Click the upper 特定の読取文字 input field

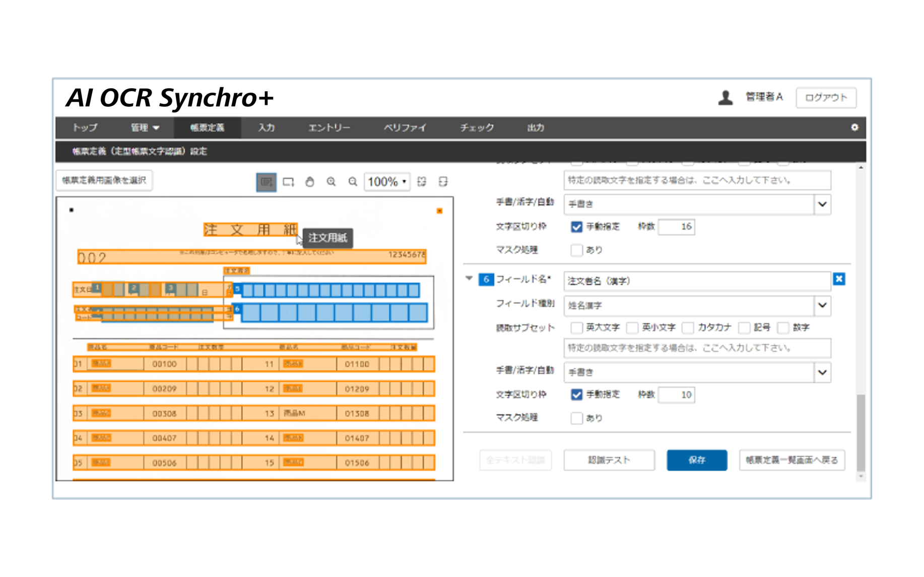(697, 180)
